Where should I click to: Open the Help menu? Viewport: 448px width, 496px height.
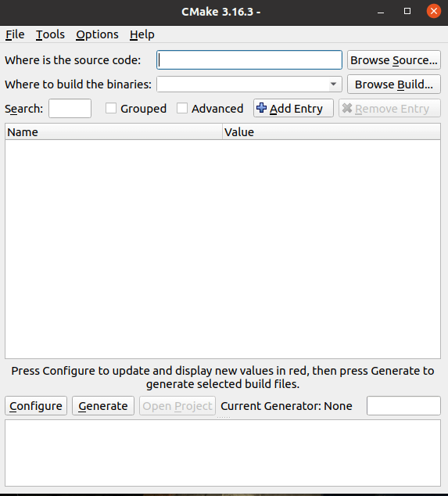pyautogui.click(x=142, y=34)
